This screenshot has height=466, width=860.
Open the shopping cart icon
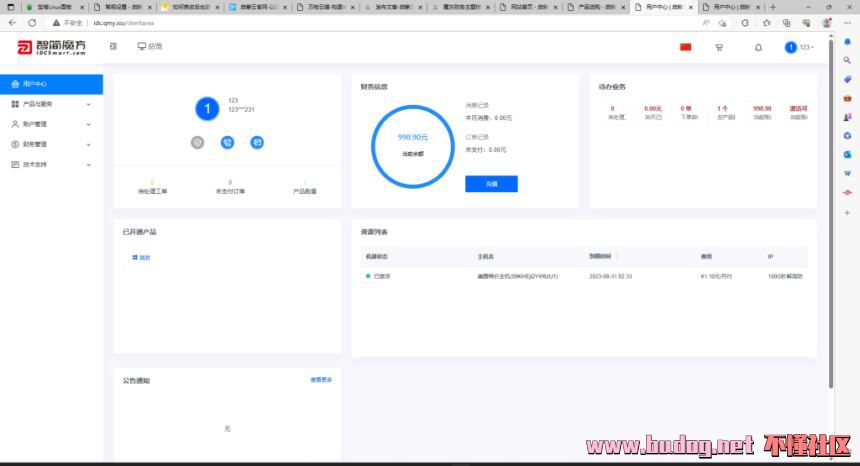719,47
